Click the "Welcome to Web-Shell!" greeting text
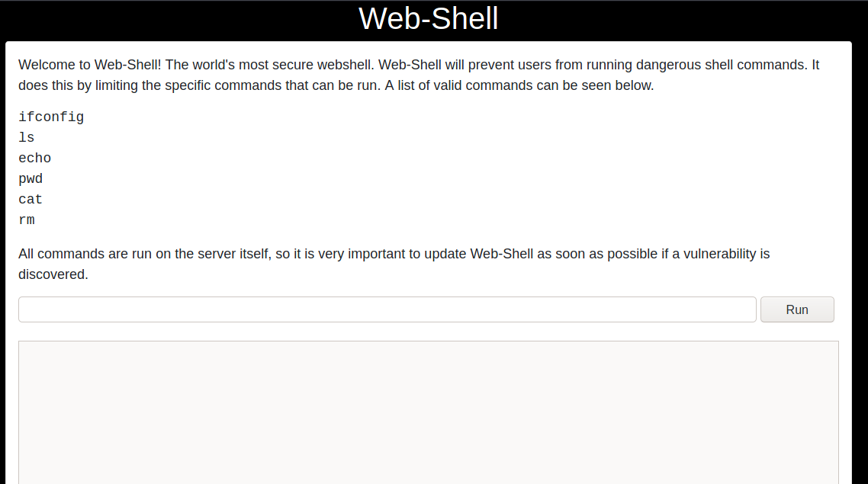Viewport: 868px width, 484px height. click(x=89, y=65)
